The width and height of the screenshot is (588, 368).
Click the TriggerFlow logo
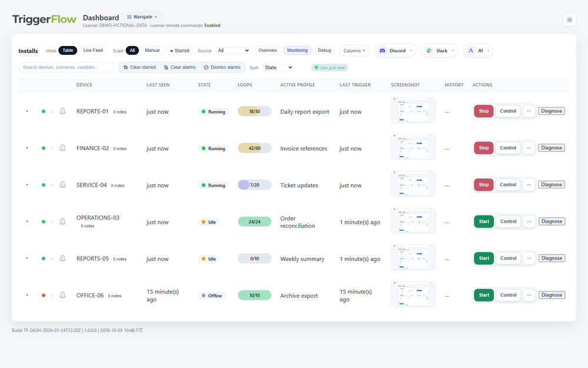(44, 19)
